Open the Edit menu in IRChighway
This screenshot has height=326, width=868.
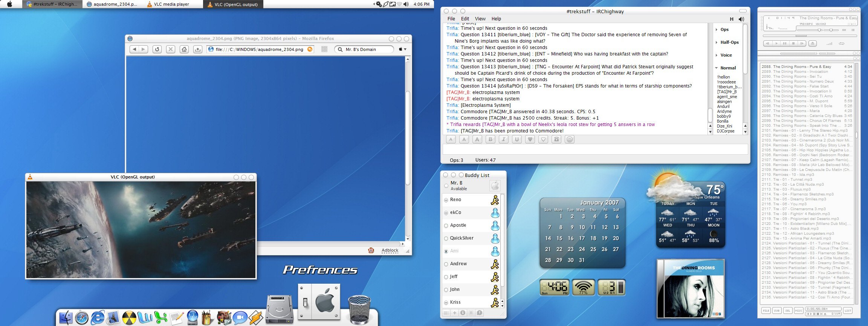(465, 18)
